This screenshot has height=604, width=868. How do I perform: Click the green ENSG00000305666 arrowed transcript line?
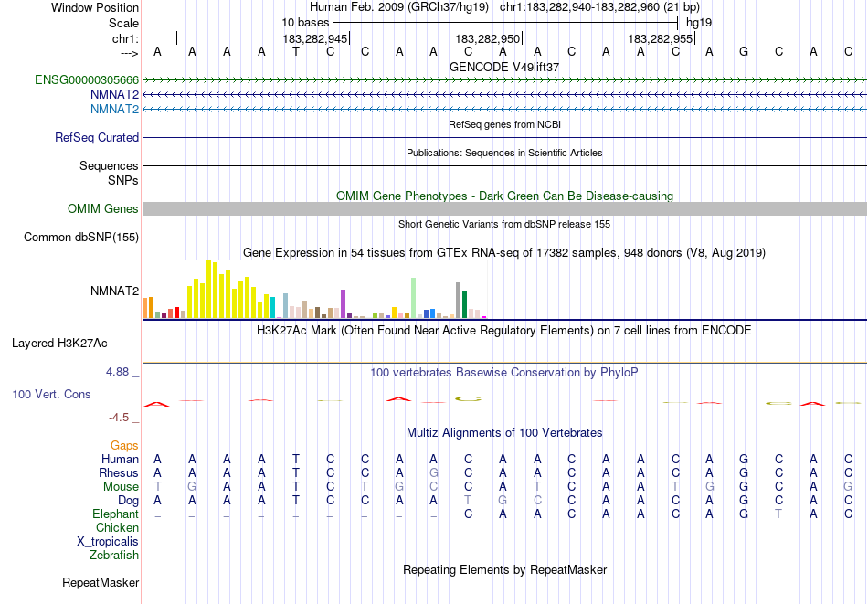pyautogui.click(x=504, y=80)
